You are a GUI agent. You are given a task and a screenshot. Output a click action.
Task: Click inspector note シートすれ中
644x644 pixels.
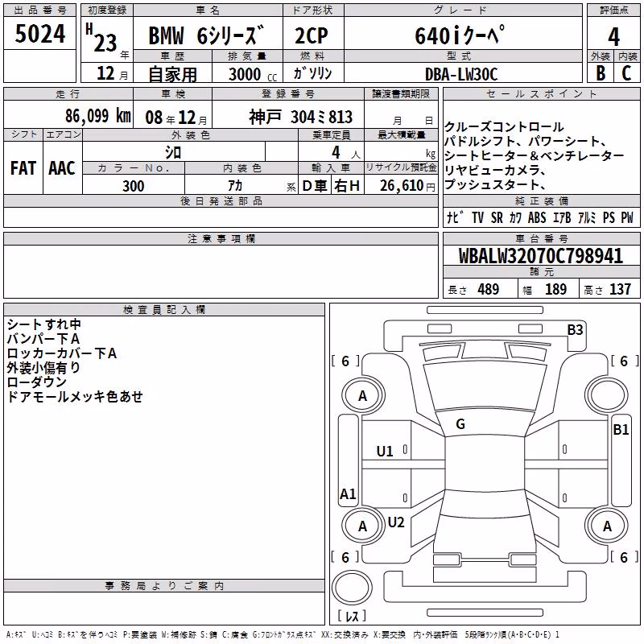coord(44,324)
